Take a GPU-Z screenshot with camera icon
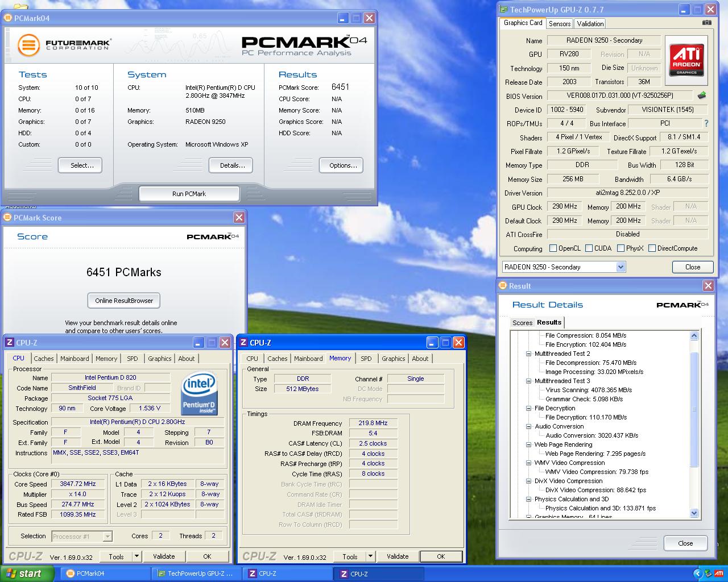Viewport: 728px width, 582px height. point(706,23)
